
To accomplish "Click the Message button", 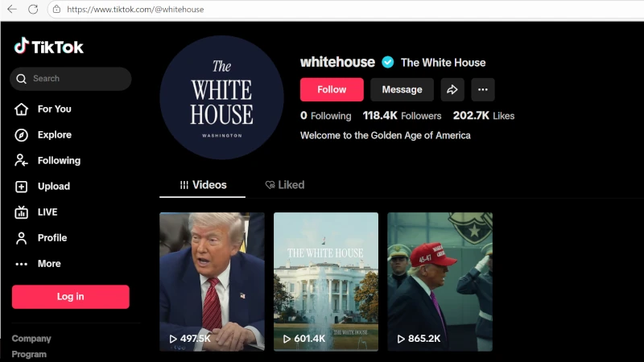I will pos(402,89).
